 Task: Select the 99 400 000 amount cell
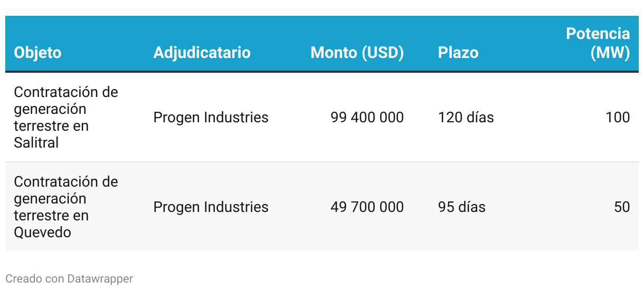click(367, 117)
